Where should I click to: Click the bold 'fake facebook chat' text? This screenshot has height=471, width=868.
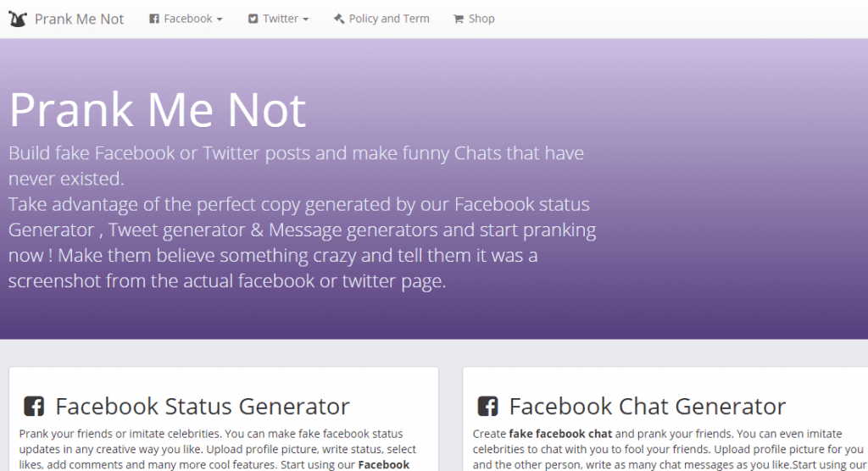pos(560,434)
